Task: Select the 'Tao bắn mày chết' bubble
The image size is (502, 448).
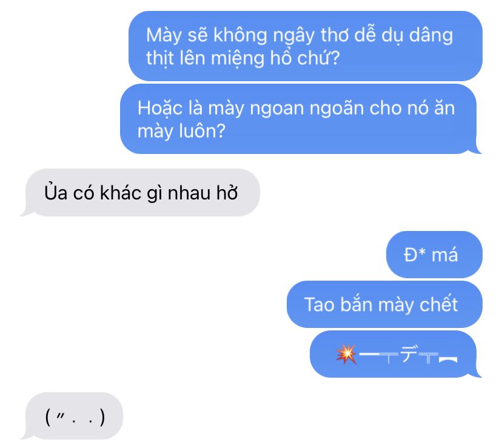Action: click(384, 304)
